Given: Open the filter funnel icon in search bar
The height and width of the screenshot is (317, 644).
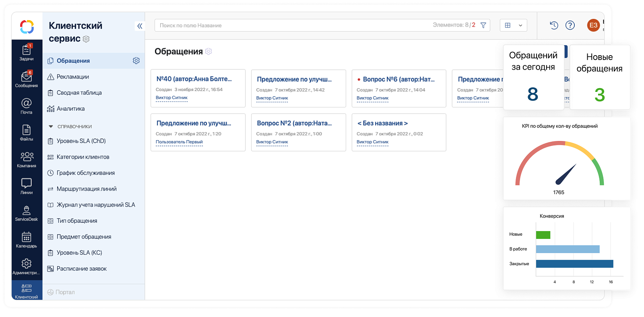Looking at the screenshot, I should (x=483, y=25).
